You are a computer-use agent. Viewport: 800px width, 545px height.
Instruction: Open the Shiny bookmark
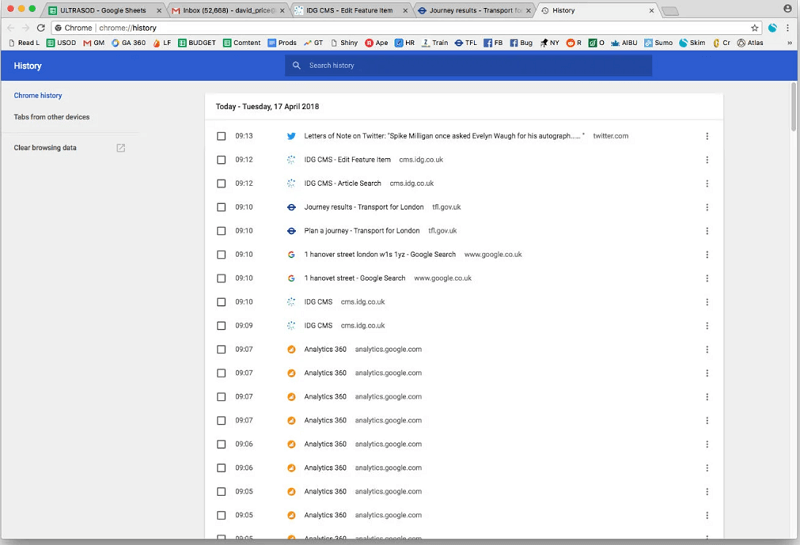coord(344,43)
